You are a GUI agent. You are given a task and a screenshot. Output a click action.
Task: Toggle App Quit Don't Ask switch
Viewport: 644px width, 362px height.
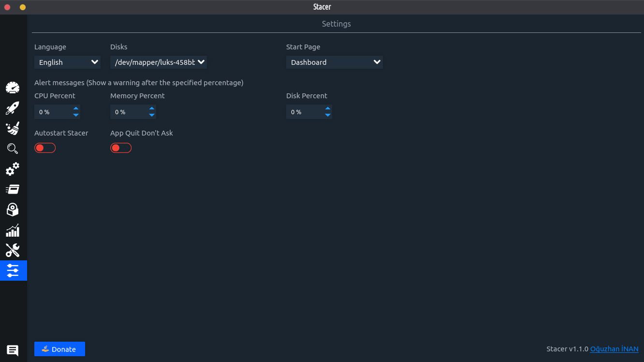pos(121,148)
